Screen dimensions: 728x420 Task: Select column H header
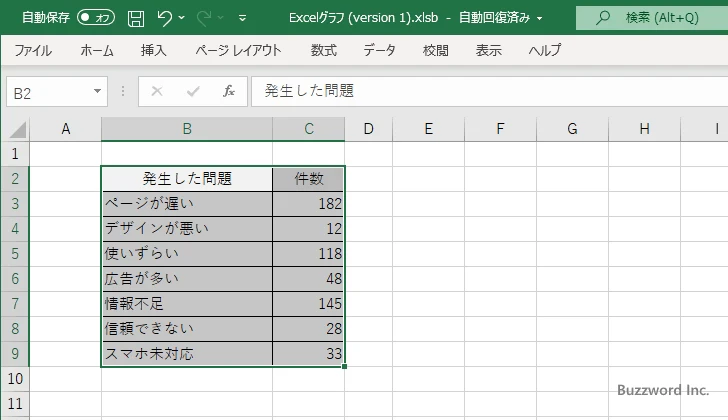pos(644,129)
